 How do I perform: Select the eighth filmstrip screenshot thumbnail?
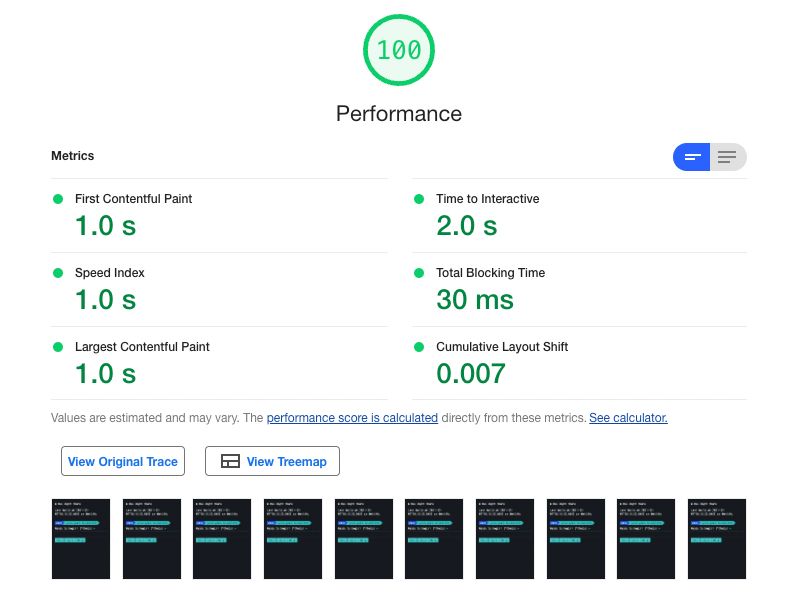tap(576, 538)
